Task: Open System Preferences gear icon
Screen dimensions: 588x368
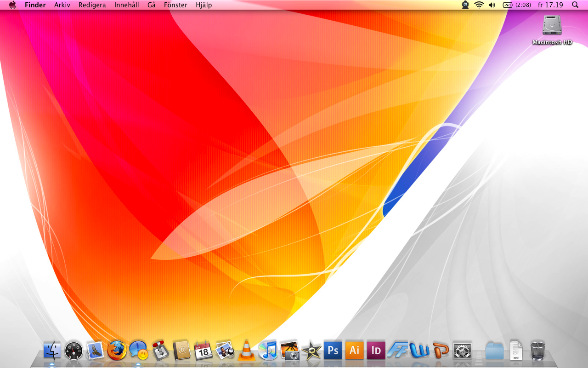Action: pyautogui.click(x=462, y=351)
